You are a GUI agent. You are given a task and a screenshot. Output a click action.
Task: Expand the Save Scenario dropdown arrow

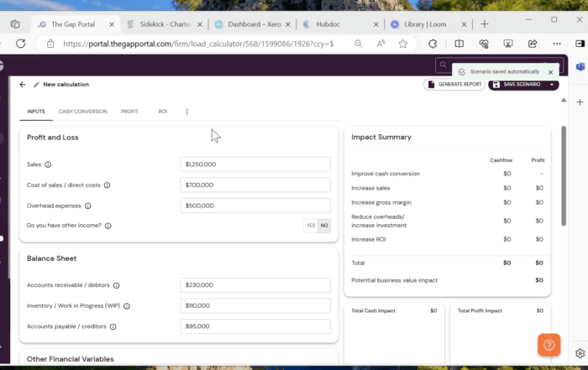[552, 85]
